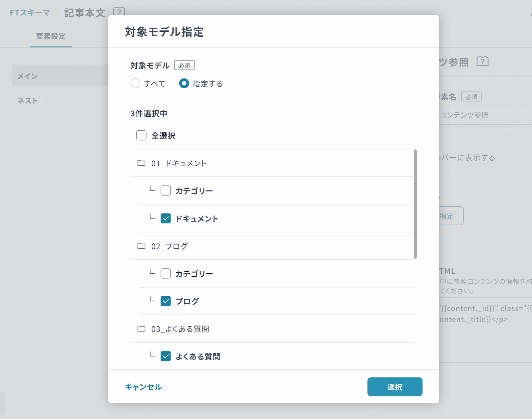
Task: Open the 要素設定 tab
Action: click(51, 36)
